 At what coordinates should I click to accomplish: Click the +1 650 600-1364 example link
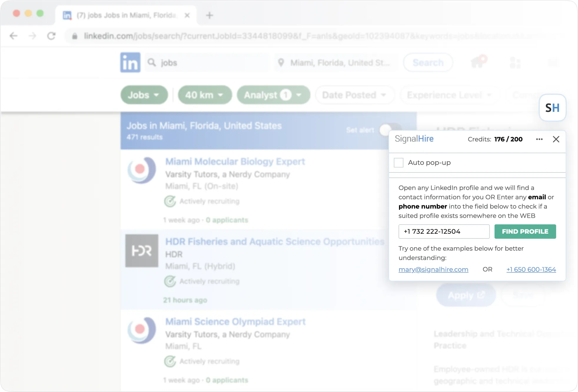(x=531, y=269)
